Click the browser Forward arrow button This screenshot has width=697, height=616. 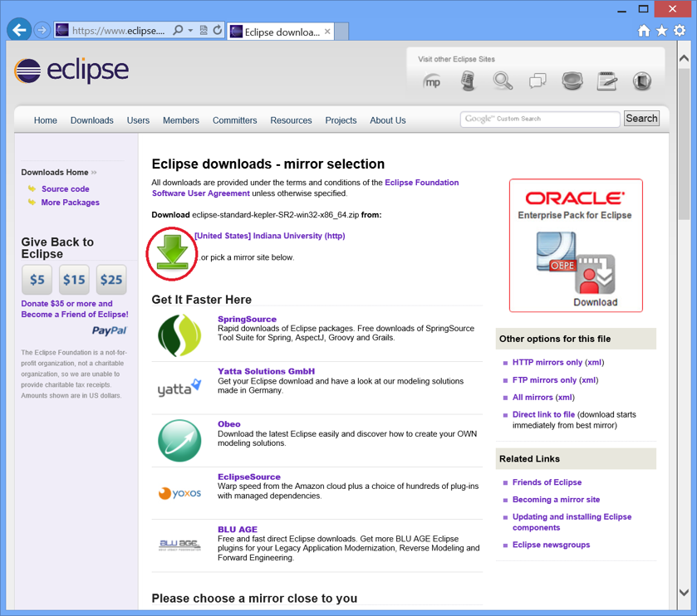pyautogui.click(x=42, y=30)
